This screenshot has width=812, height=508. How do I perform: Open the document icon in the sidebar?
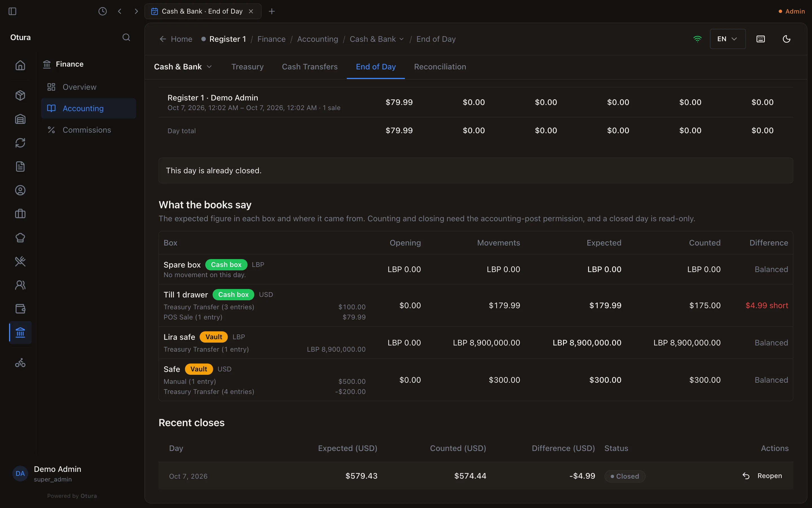tap(20, 166)
